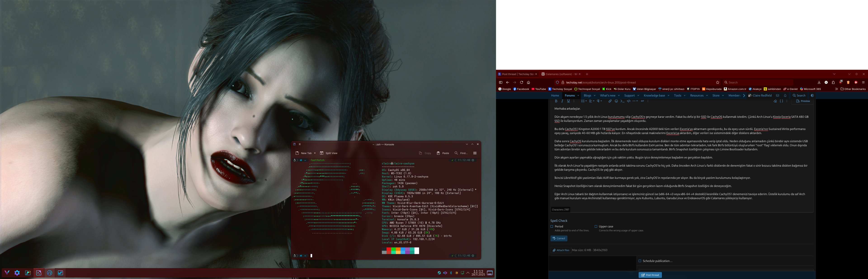The width and height of the screenshot is (868, 279).
Task: Open the YouTube bookmark
Action: point(539,89)
